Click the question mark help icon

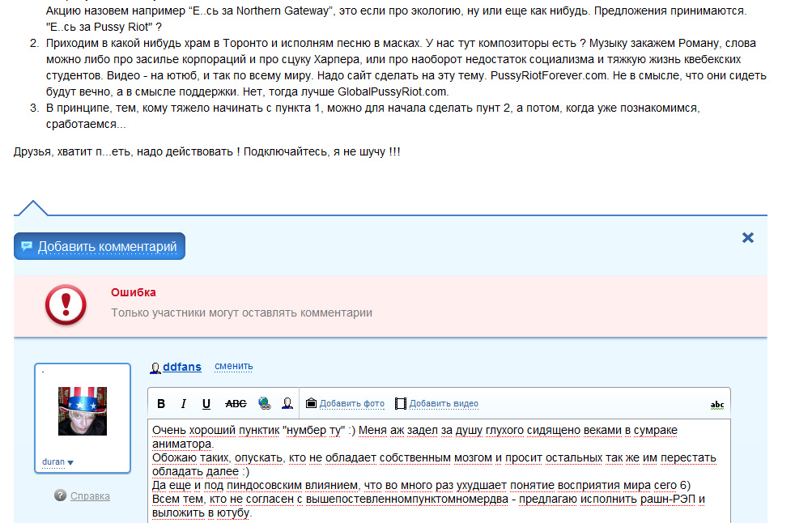tap(60, 496)
